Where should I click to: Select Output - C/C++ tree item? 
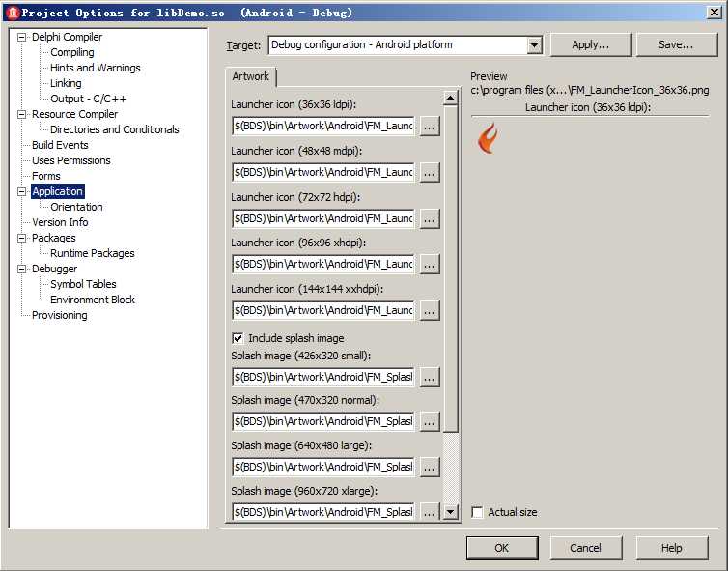click(x=88, y=99)
